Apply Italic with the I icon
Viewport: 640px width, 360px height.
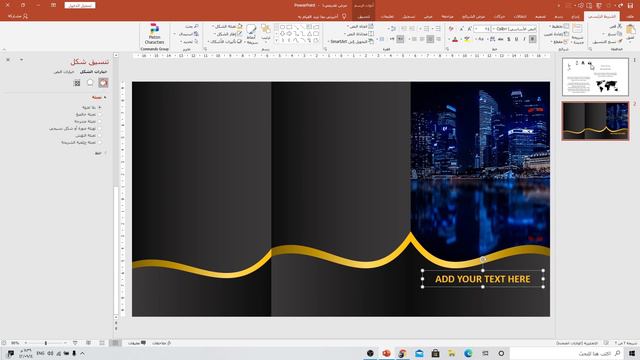pyautogui.click(x=524, y=39)
